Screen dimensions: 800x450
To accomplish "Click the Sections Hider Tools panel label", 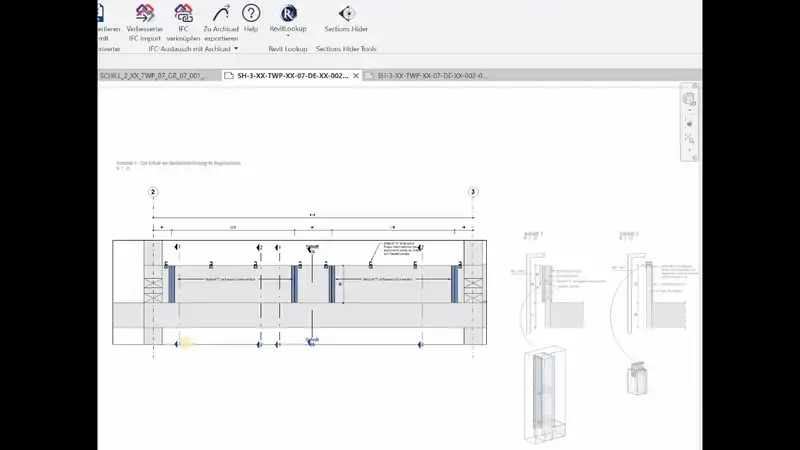I will [x=346, y=49].
